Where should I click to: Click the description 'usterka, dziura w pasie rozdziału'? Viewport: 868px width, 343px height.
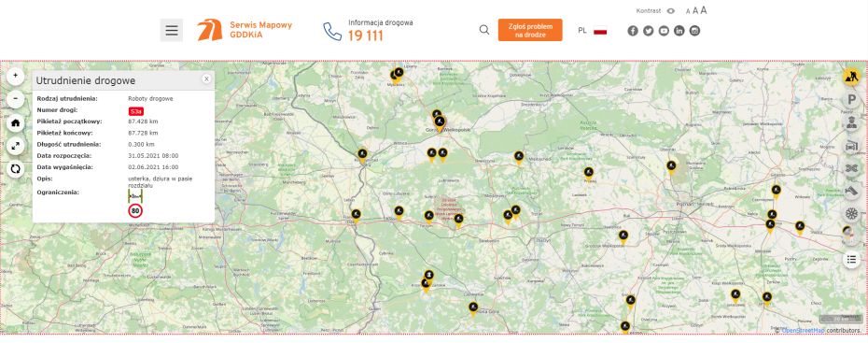click(x=160, y=181)
